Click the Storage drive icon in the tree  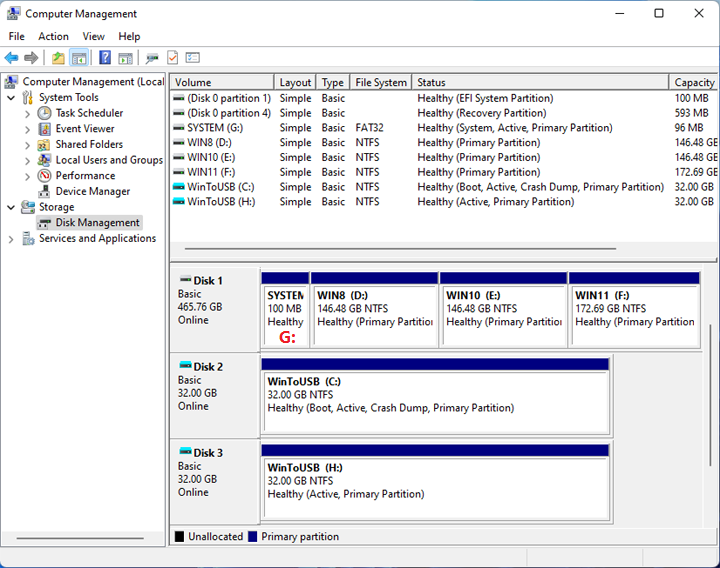28,207
